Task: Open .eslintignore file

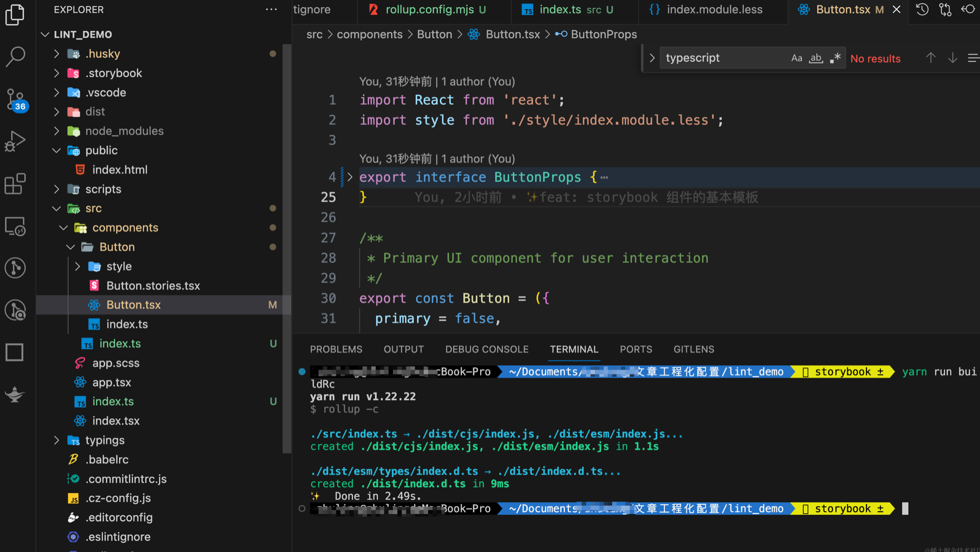Action: (118, 537)
